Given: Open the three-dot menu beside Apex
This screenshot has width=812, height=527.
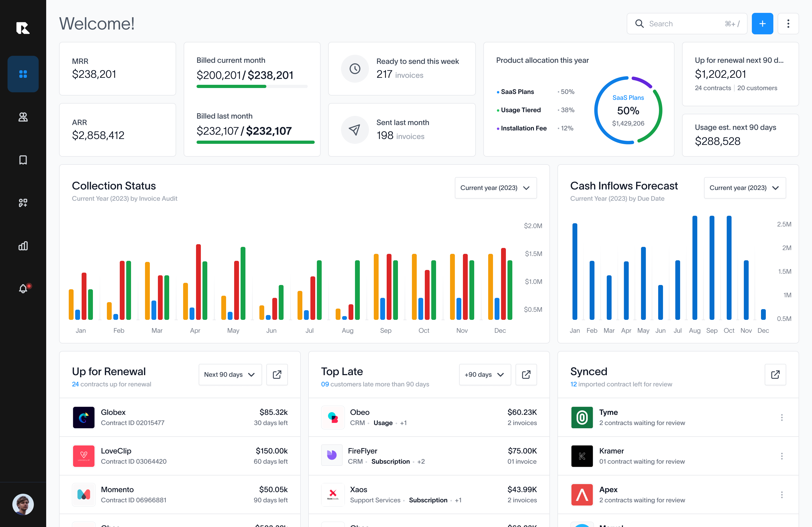Looking at the screenshot, I should (782, 495).
